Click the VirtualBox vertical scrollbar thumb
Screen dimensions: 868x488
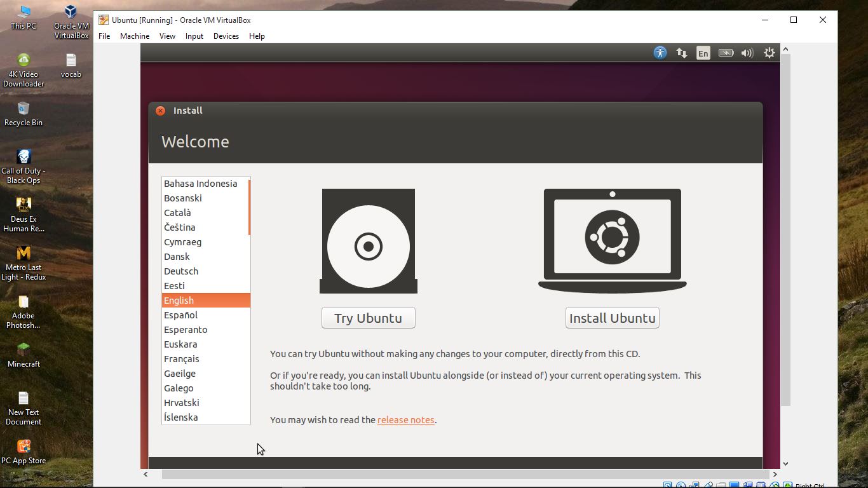785,230
